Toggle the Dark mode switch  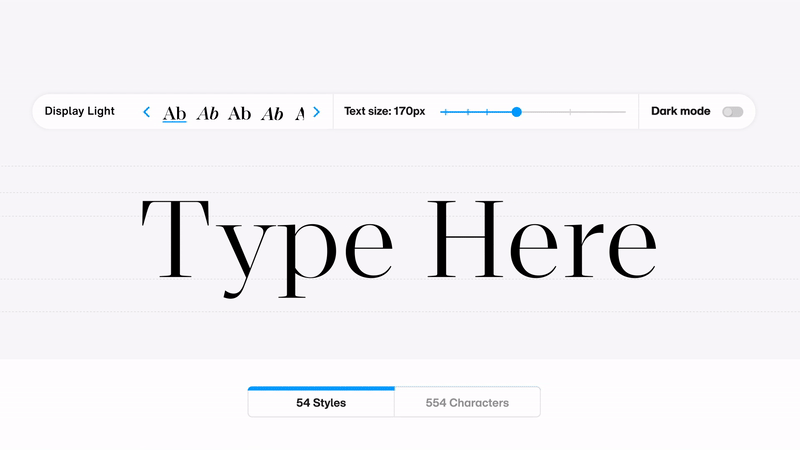[x=732, y=112]
